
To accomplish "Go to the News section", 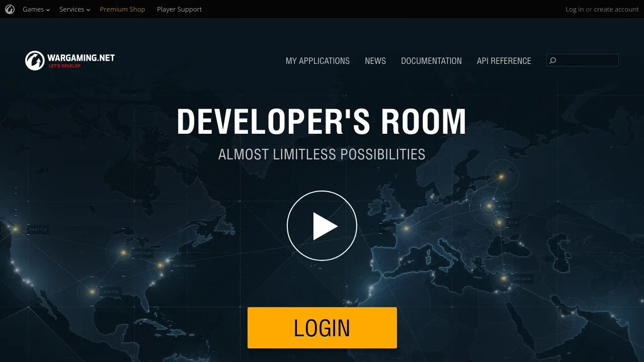I will (375, 61).
